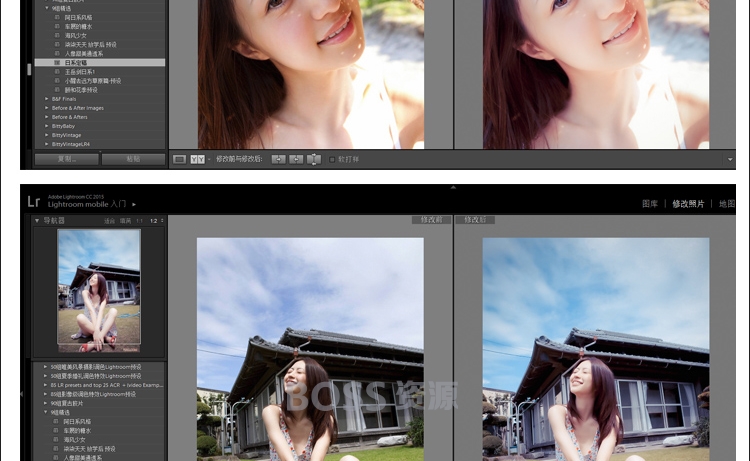Expand the 50组唯美风景摄影调色 preset folder
Viewport: 750px width, 461px height.
click(x=45, y=367)
